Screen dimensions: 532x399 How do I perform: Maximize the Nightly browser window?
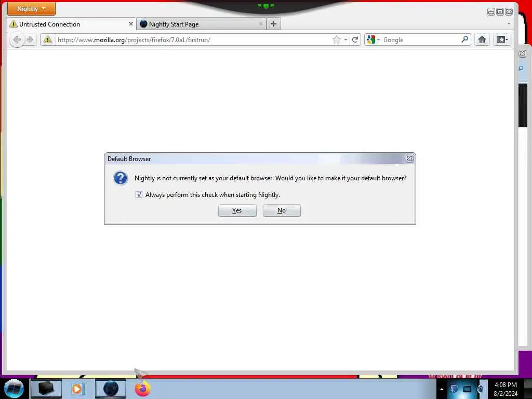pyautogui.click(x=500, y=12)
